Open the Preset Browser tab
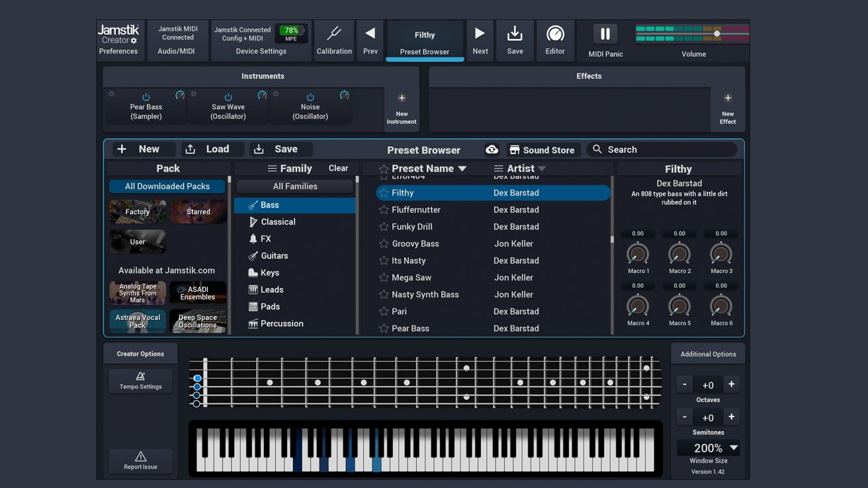Viewport: 868px width, 488px height. [425, 40]
